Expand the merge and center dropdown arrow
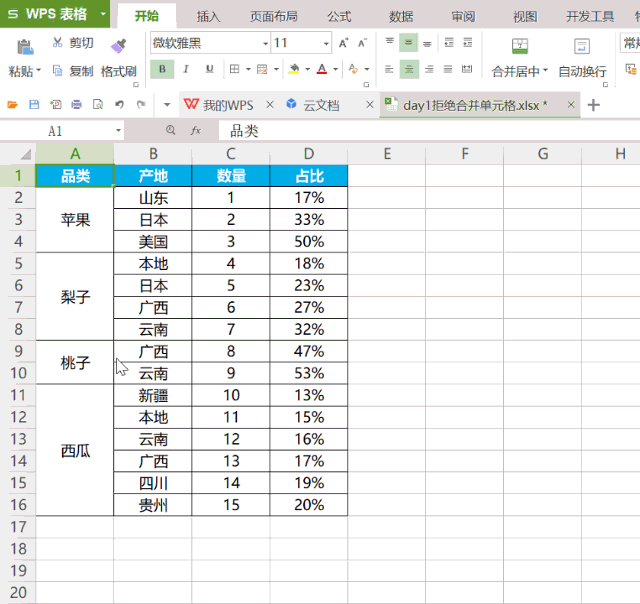Viewport: 640px width, 604px height. (545, 70)
